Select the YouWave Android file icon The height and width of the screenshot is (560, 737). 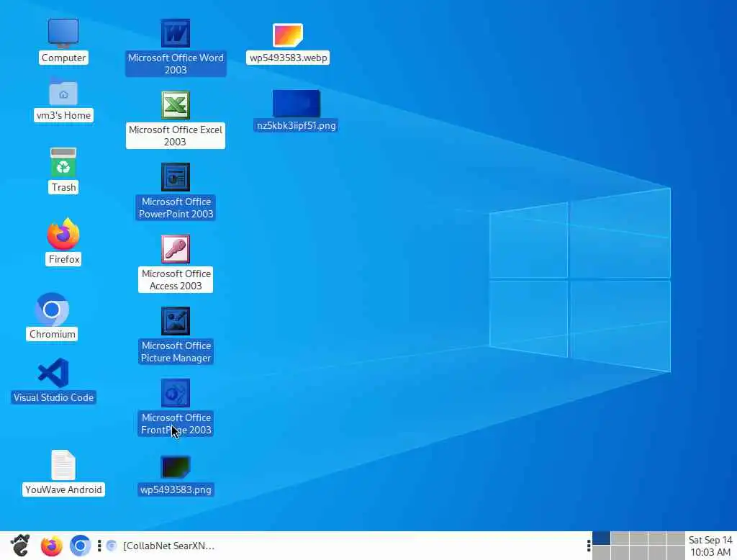pyautogui.click(x=63, y=464)
